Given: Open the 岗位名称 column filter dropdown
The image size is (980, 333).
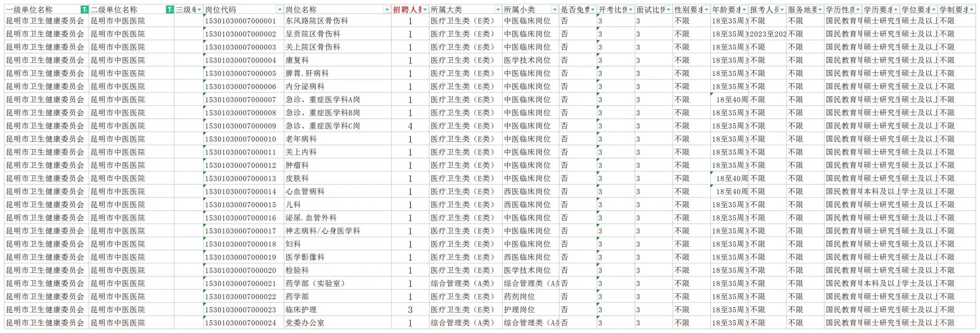Looking at the screenshot, I should pyautogui.click(x=387, y=10).
